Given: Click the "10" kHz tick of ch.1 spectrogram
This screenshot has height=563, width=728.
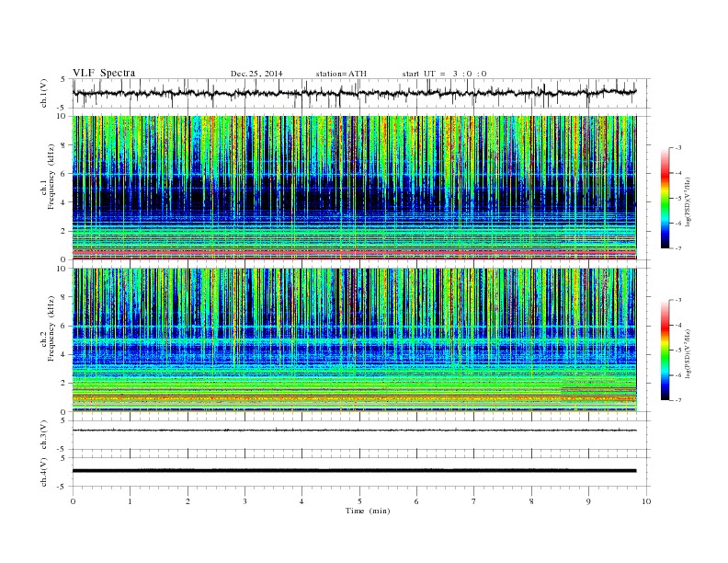Looking at the screenshot, I should (62, 116).
